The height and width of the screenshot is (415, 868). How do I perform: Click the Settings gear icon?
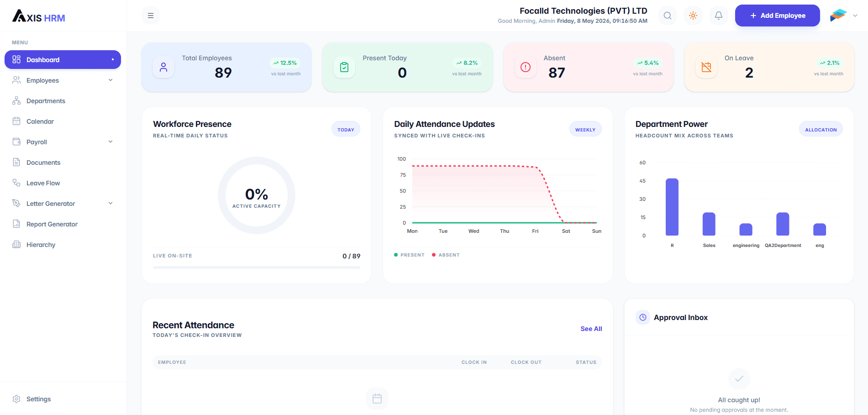16,399
